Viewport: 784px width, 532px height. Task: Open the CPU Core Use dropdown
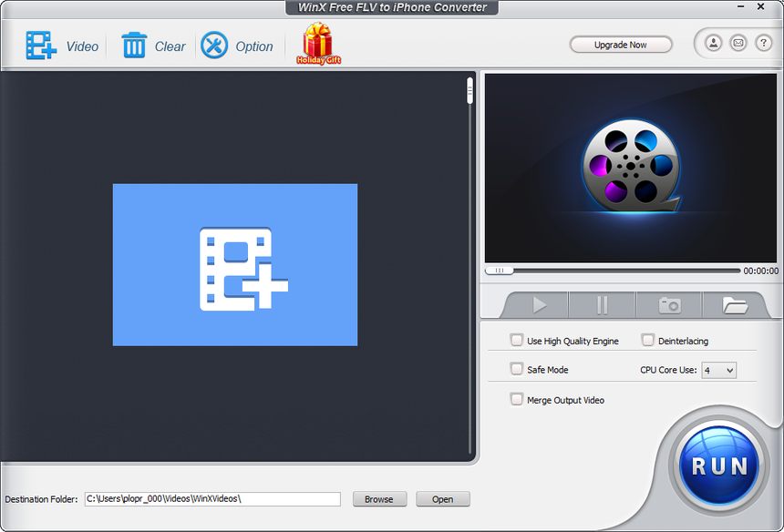point(720,369)
